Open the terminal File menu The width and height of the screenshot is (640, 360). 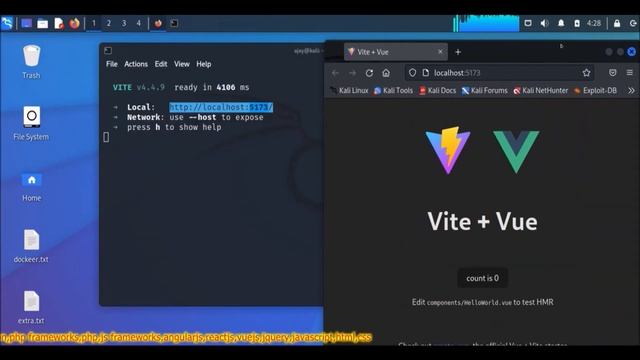click(112, 64)
